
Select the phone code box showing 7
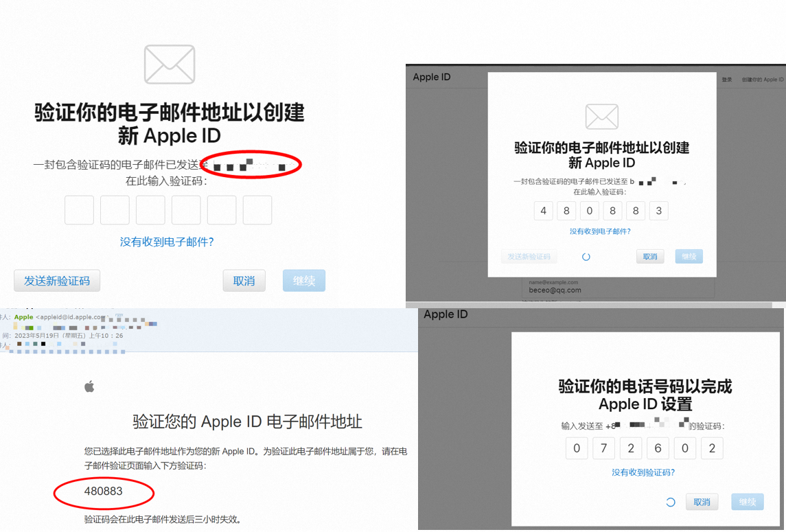pyautogui.click(x=604, y=448)
